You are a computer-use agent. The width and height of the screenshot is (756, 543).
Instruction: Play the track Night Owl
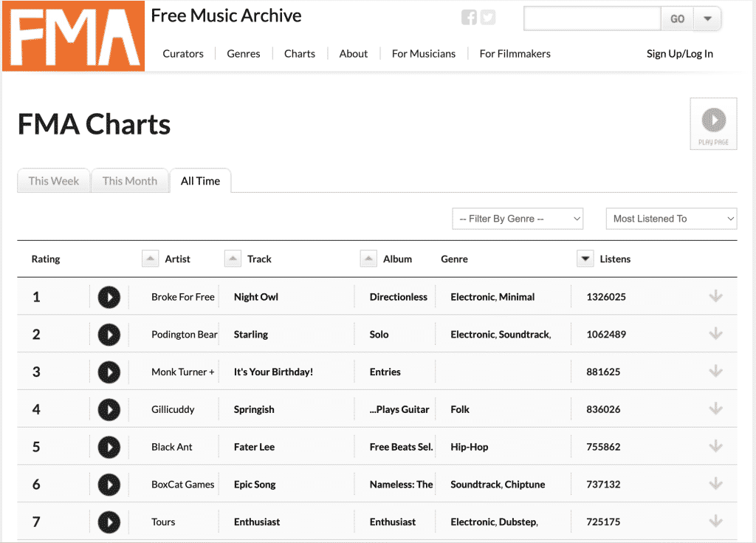109,297
